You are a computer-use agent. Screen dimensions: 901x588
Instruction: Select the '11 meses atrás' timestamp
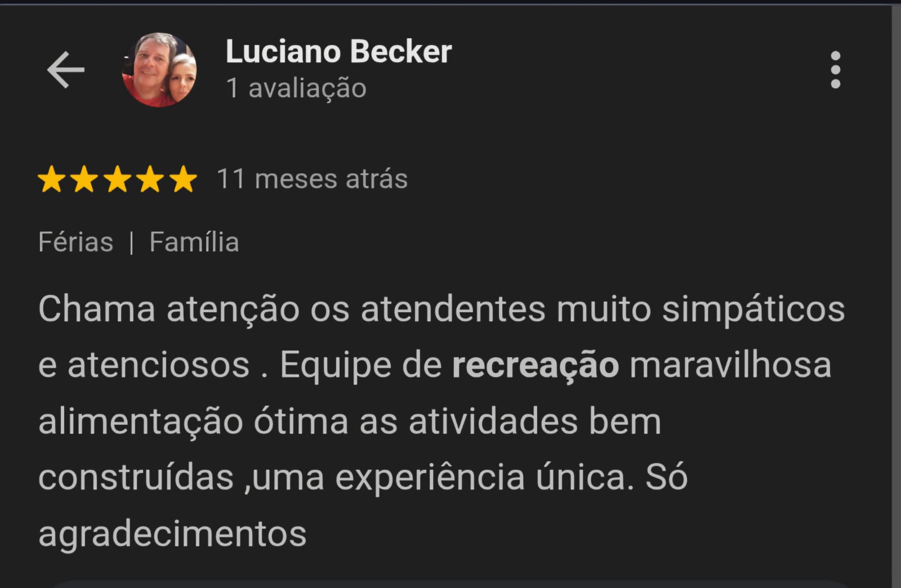click(312, 179)
